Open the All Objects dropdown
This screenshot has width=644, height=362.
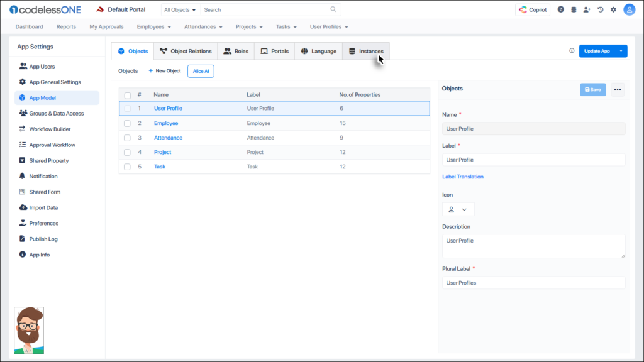[x=180, y=9]
